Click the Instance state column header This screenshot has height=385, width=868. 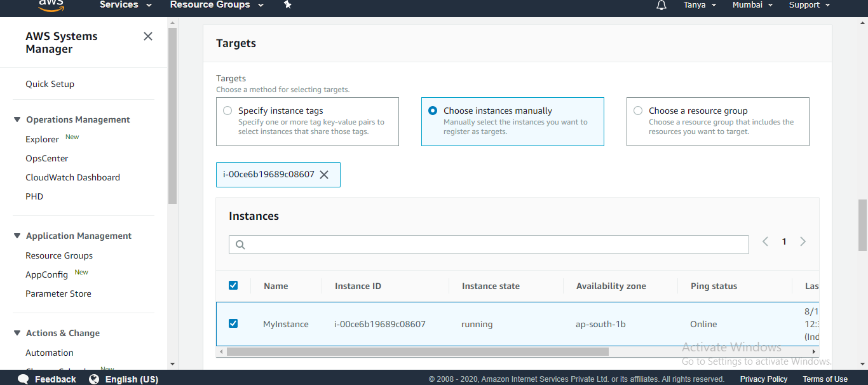coord(491,286)
